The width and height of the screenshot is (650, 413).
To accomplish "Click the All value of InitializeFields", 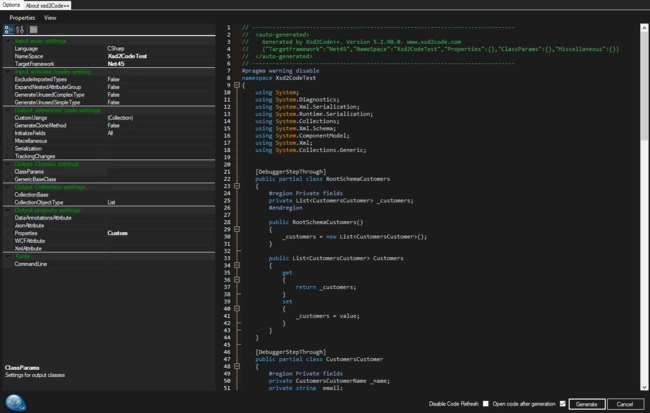I will coord(110,133).
